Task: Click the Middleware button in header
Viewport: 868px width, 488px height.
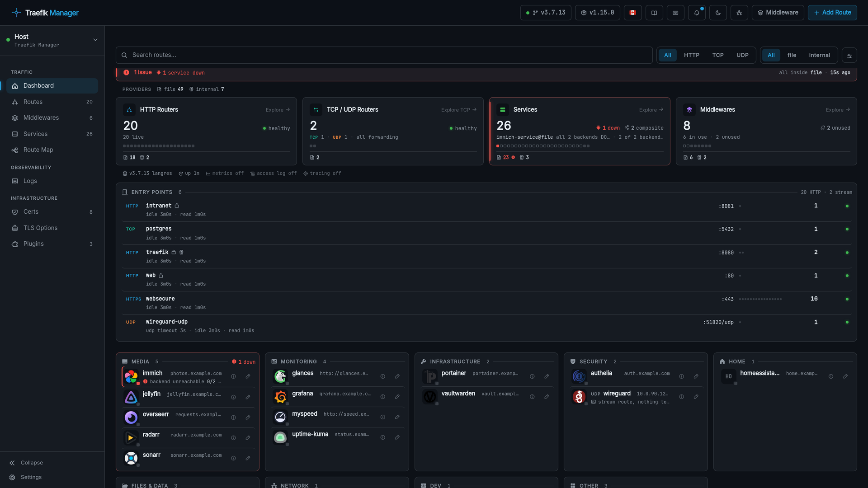Action: click(x=778, y=13)
